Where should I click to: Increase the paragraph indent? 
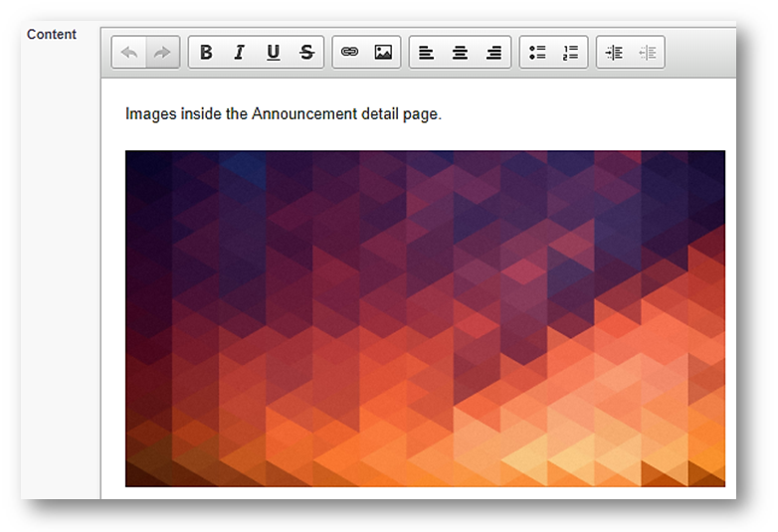[x=614, y=53]
